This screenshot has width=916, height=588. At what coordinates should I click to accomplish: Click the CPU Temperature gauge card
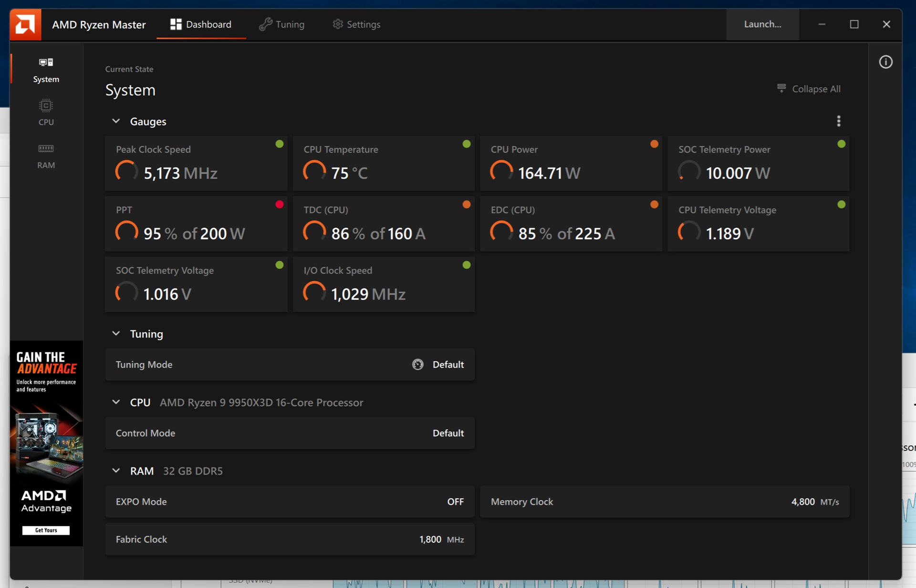click(x=383, y=163)
